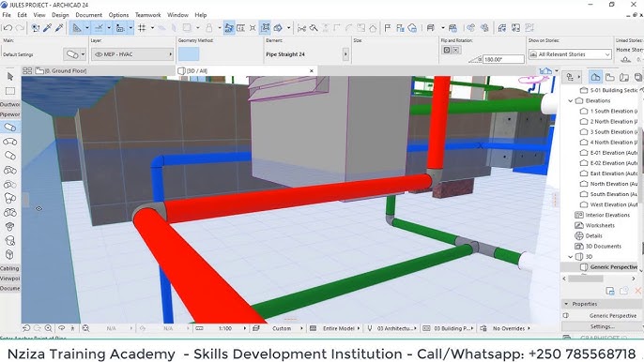
Task: Select the Pick Up Parameters eyedropper
Action: [48, 28]
